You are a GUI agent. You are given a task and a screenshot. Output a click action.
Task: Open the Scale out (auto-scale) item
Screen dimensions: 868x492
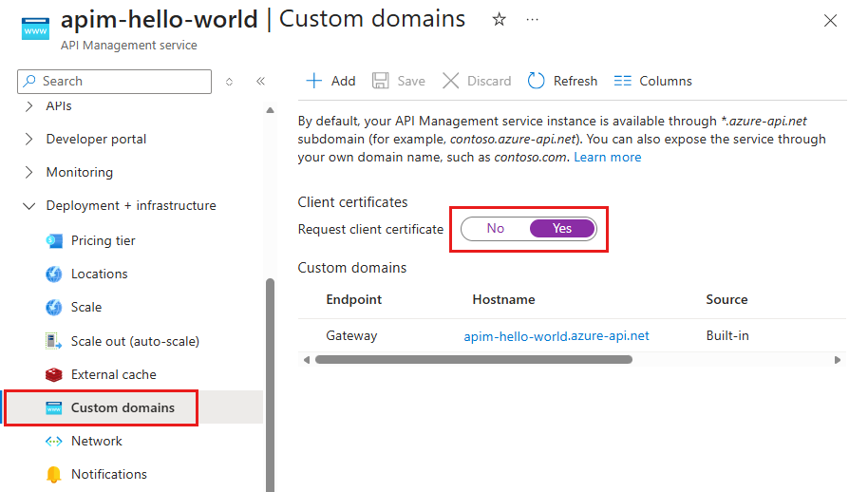click(x=135, y=342)
